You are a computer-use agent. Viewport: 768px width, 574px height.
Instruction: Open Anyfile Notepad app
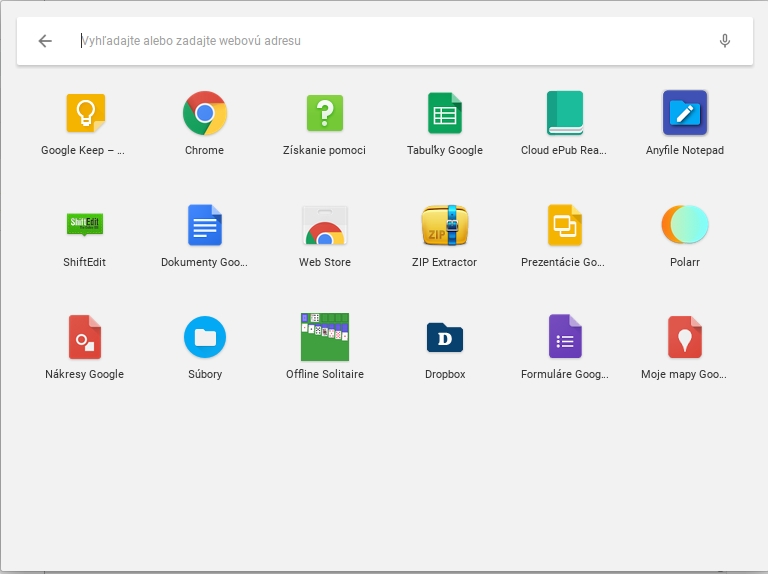[x=685, y=114]
